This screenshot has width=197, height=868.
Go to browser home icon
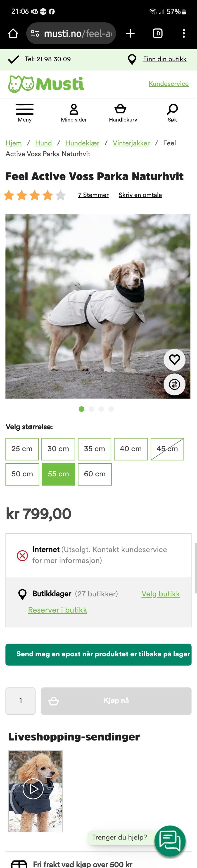[13, 33]
